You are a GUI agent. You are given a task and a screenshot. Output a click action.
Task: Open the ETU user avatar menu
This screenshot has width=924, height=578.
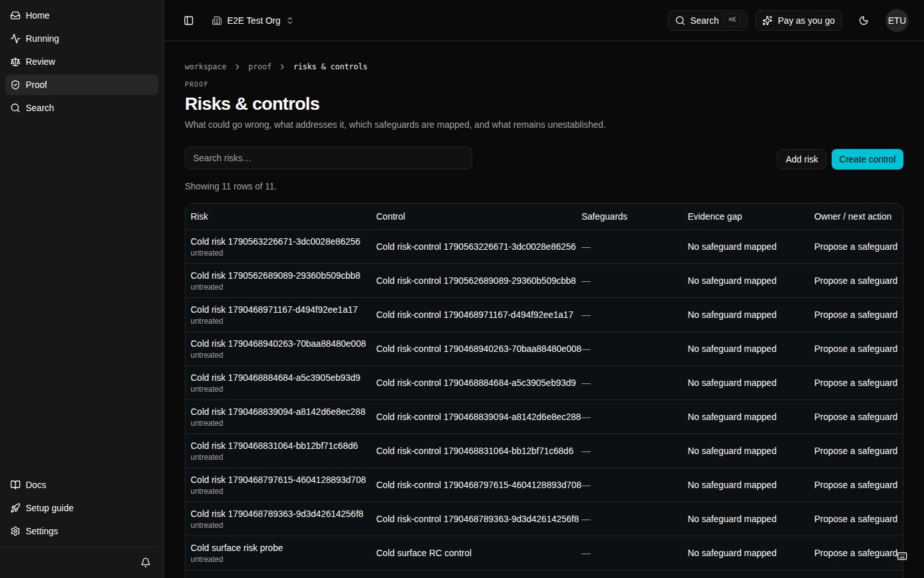897,21
